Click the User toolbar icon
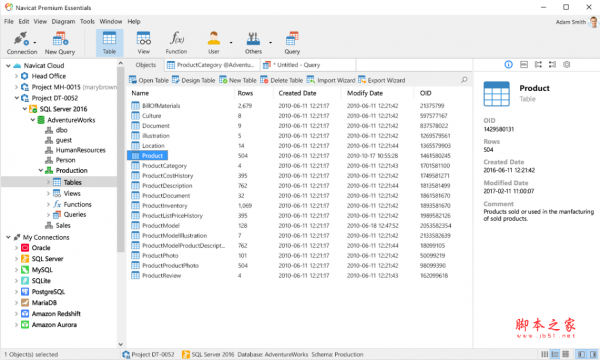600x360 pixels. coord(214,43)
